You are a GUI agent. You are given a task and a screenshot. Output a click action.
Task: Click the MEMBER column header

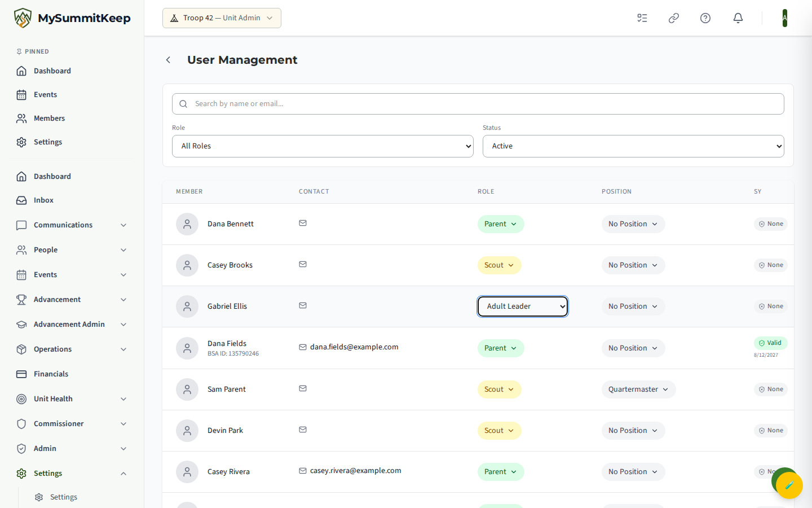pyautogui.click(x=189, y=192)
